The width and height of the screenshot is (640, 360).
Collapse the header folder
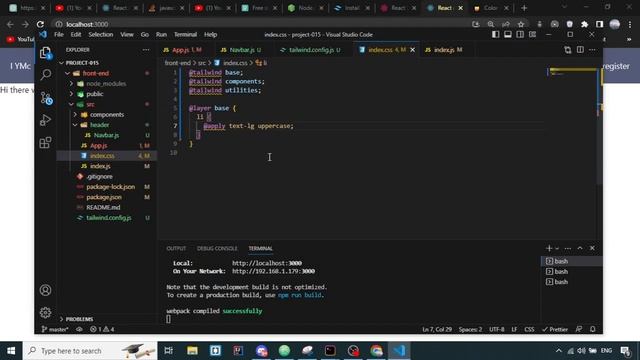click(99, 125)
